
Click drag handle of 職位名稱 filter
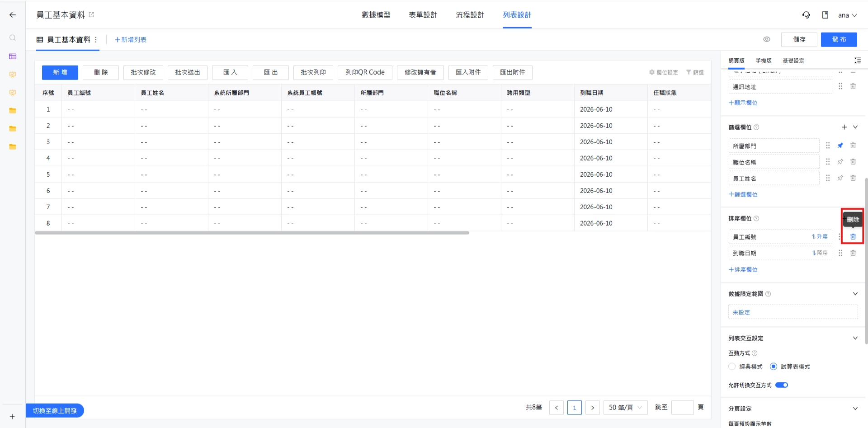coord(828,162)
